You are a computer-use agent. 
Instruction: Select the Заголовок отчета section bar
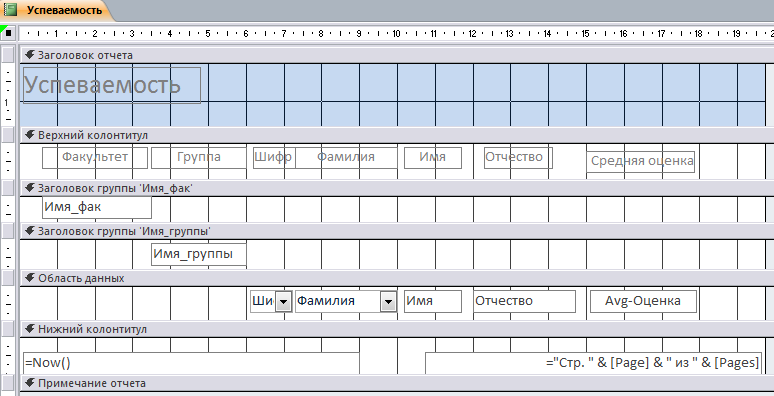coord(397,55)
